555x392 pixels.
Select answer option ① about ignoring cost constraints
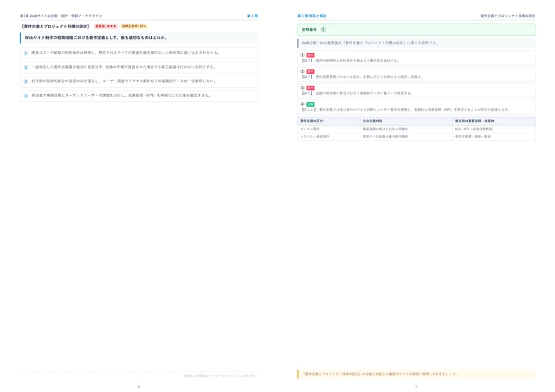click(139, 53)
